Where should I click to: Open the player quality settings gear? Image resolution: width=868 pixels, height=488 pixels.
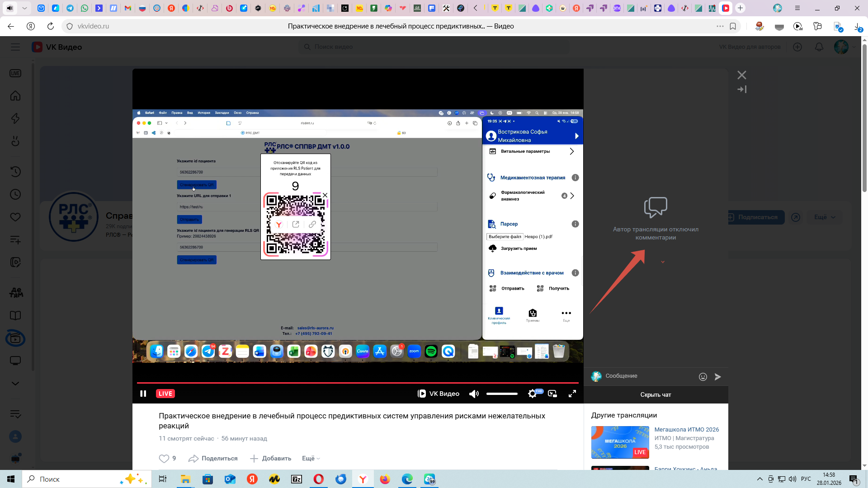tap(533, 394)
